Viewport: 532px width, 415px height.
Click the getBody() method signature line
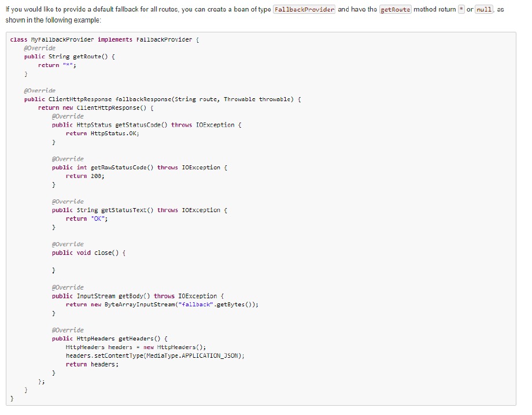pyautogui.click(x=138, y=296)
